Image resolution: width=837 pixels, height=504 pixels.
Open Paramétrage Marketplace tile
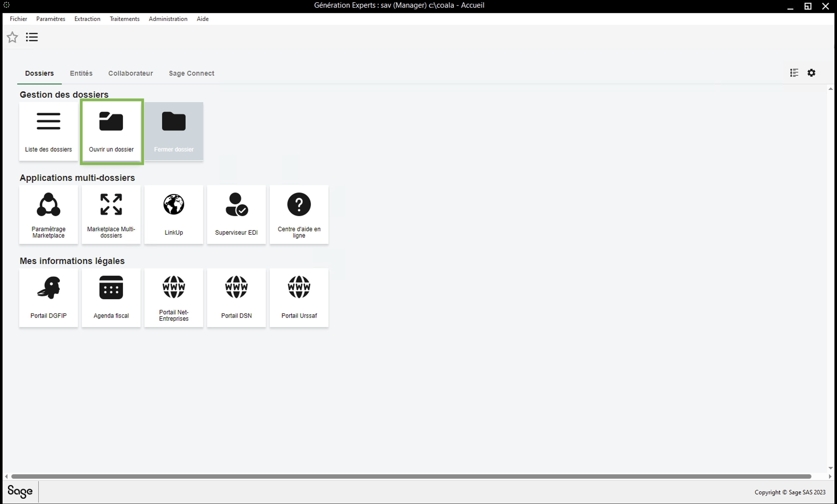[48, 214]
